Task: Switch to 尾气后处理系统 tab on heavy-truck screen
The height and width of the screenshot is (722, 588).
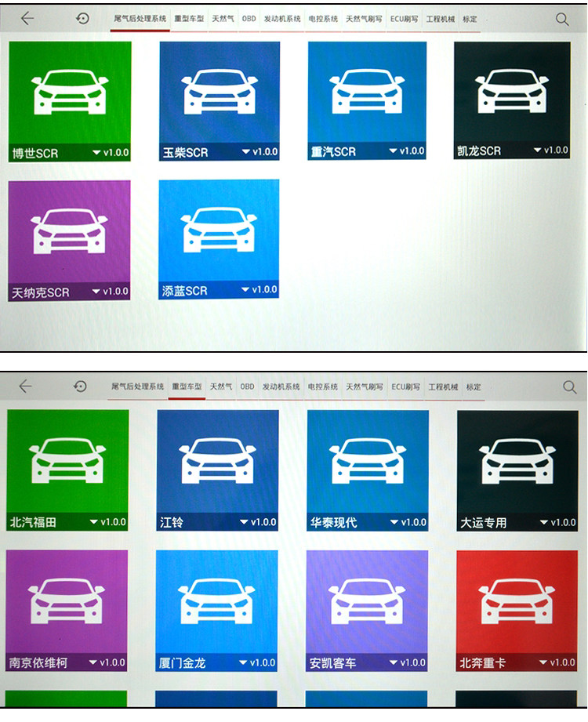Action: click(138, 386)
